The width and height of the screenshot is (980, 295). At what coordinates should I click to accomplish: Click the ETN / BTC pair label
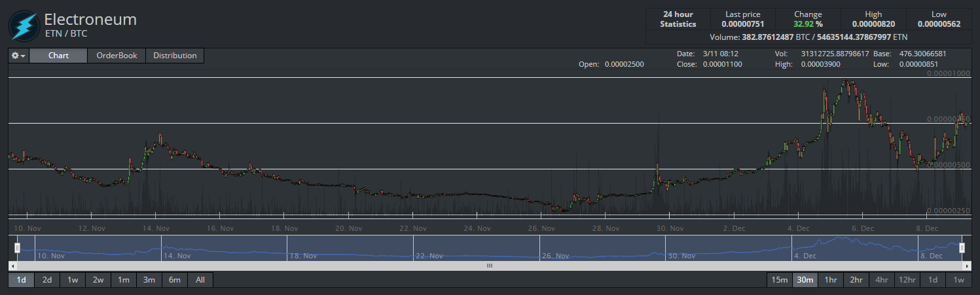pos(65,33)
